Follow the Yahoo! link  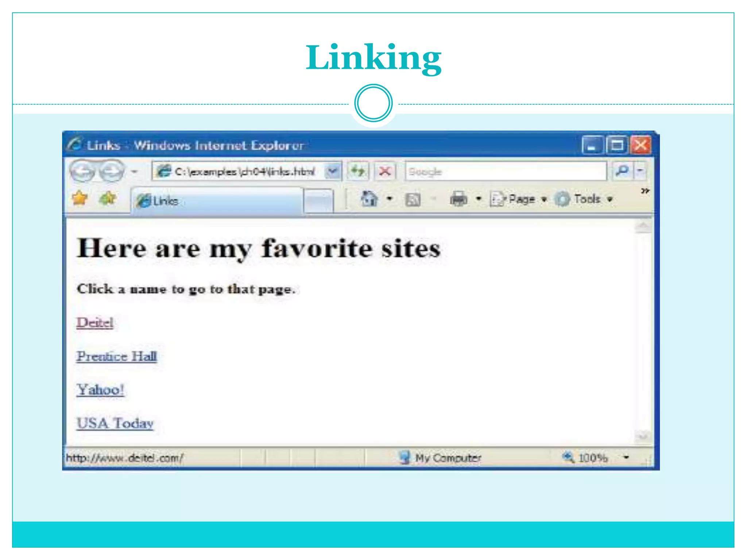(x=100, y=390)
